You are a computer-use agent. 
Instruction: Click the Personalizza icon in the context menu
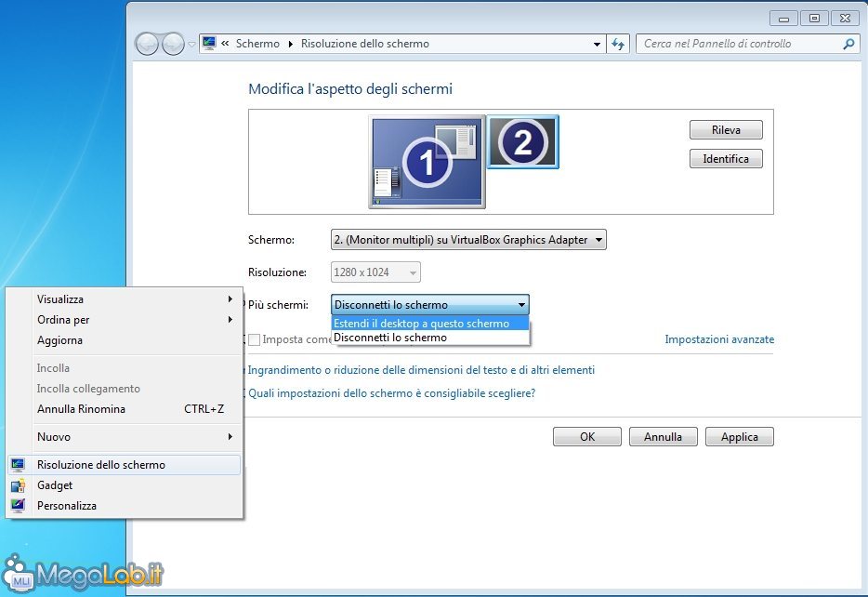click(x=18, y=506)
